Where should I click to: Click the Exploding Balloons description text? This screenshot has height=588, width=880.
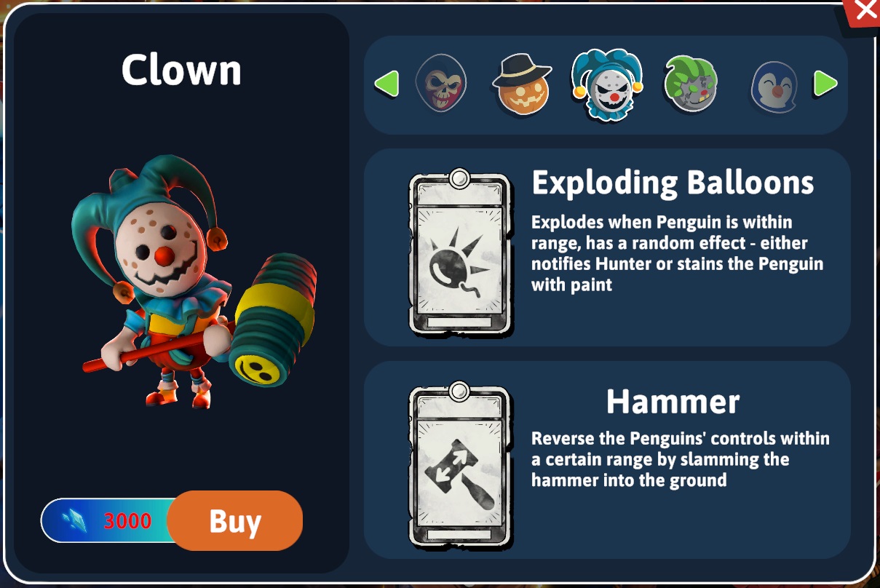tap(677, 253)
